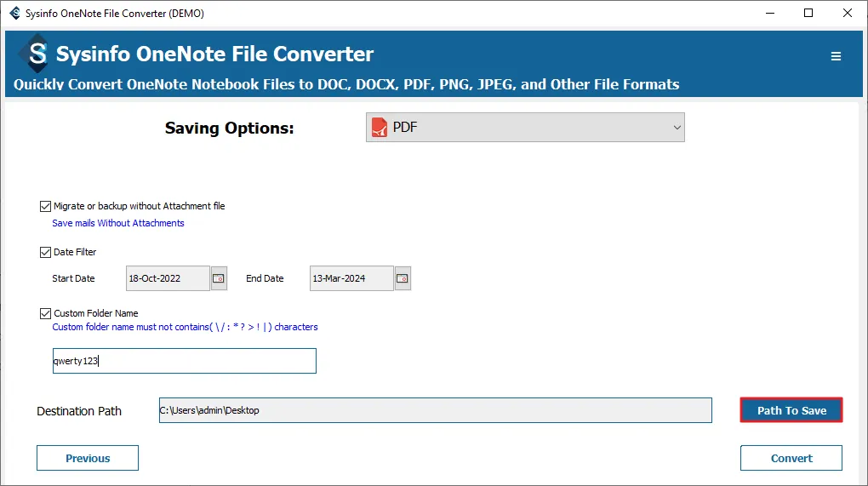Viewport: 868px width, 486px height.
Task: Start conversion with the Convert button
Action: tap(791, 458)
